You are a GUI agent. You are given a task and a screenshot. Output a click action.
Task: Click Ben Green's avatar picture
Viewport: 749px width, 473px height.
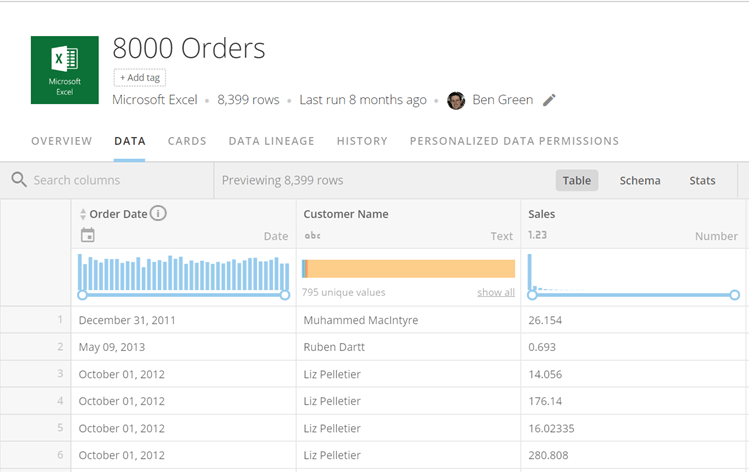pyautogui.click(x=456, y=100)
